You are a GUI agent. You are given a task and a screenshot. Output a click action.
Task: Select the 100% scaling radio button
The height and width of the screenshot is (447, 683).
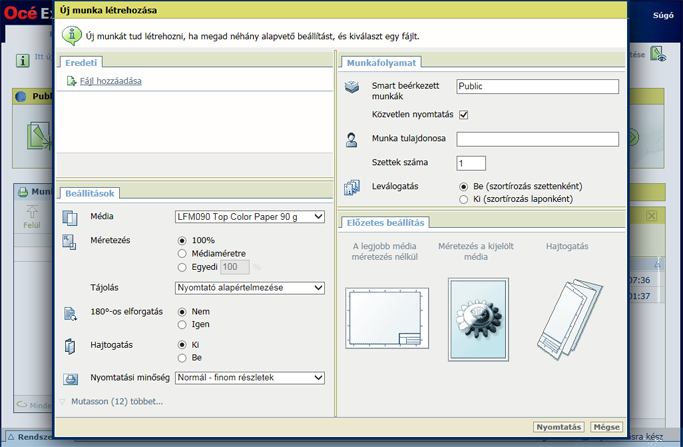coord(182,240)
